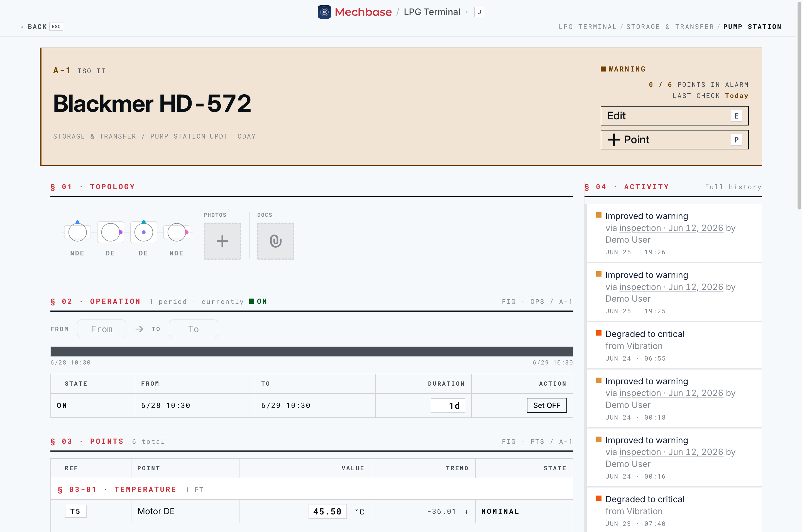
Task: Click the VALUE column header
Action: point(353,468)
